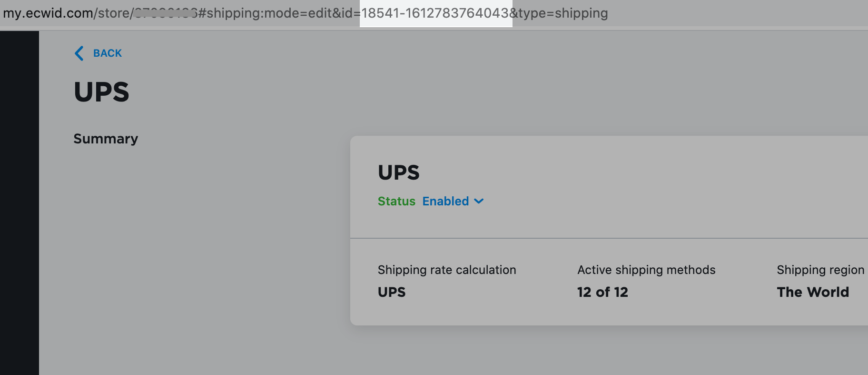Image resolution: width=868 pixels, height=375 pixels.
Task: Click The World shipping region value
Action: (813, 292)
